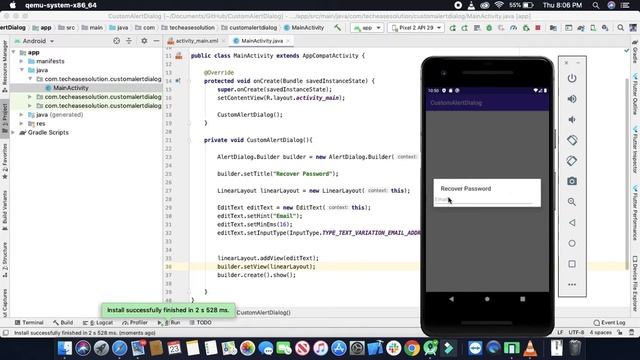Open the Event Log button
This screenshot has width=640, height=360.
coord(609,322)
